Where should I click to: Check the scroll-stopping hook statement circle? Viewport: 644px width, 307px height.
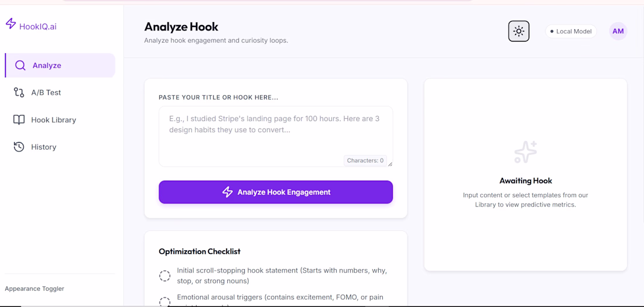coord(165,276)
